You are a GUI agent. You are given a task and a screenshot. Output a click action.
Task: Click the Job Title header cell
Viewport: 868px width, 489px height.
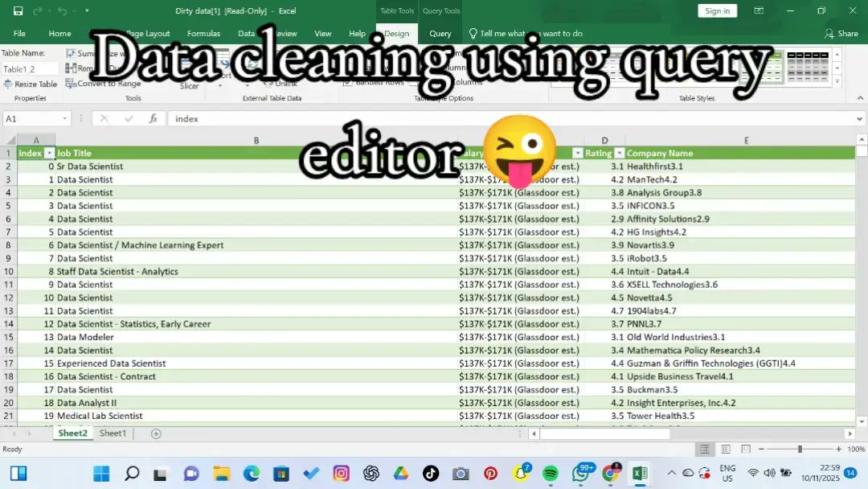pos(256,154)
